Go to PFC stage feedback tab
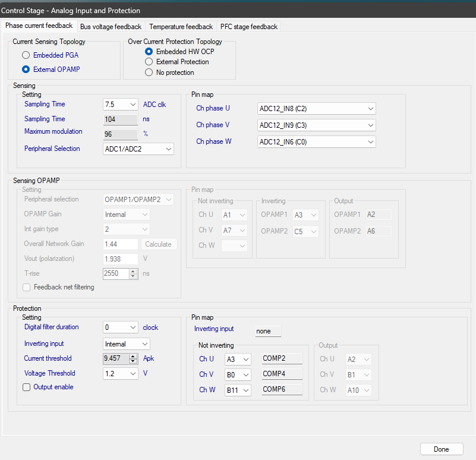The image size is (476, 460). (x=248, y=27)
